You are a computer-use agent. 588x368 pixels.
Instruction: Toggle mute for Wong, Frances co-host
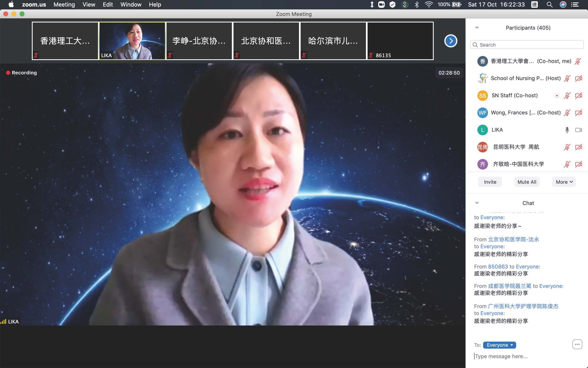click(567, 113)
